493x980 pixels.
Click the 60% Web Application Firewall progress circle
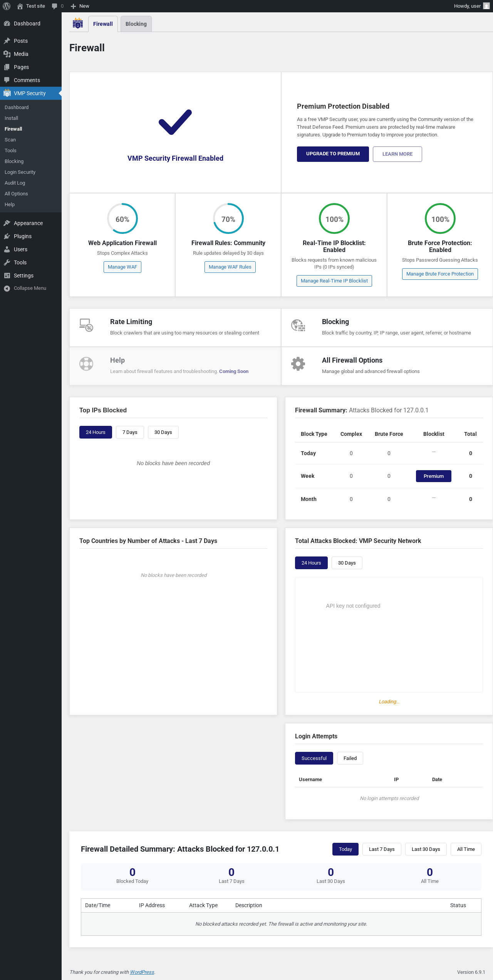(x=122, y=219)
